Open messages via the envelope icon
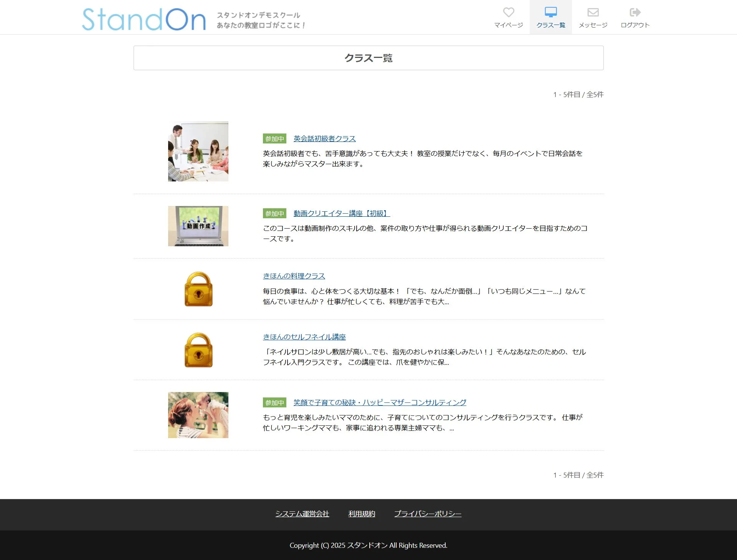The height and width of the screenshot is (560, 737). tap(593, 13)
